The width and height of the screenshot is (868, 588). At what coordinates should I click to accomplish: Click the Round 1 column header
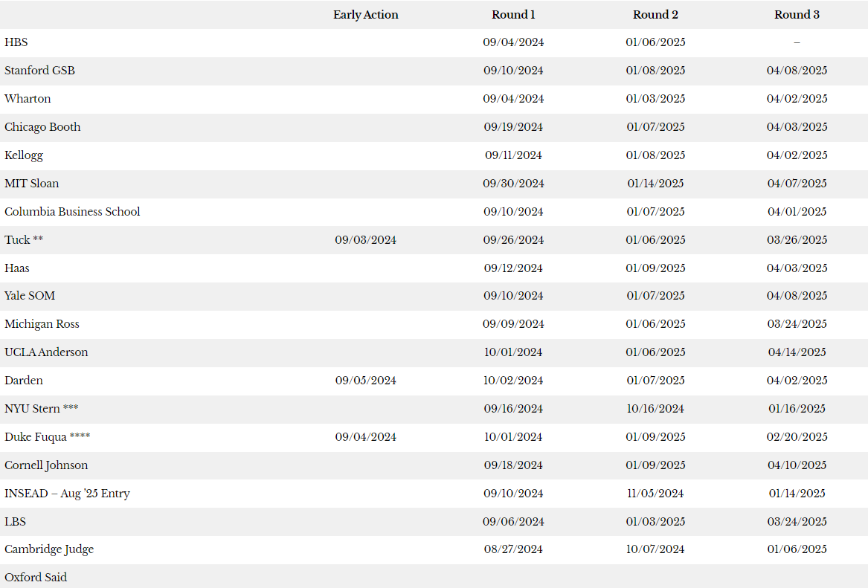pyautogui.click(x=513, y=15)
